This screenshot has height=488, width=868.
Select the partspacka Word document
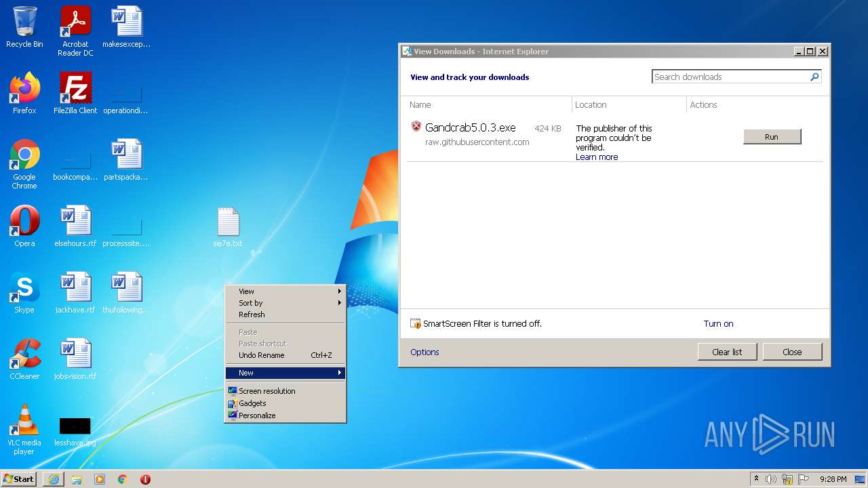click(126, 160)
